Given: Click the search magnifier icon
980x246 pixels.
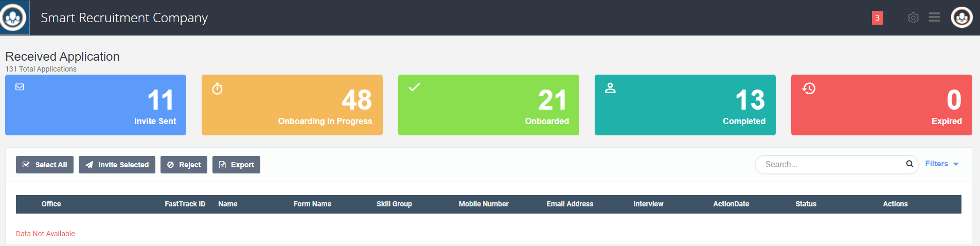Looking at the screenshot, I should tap(910, 164).
